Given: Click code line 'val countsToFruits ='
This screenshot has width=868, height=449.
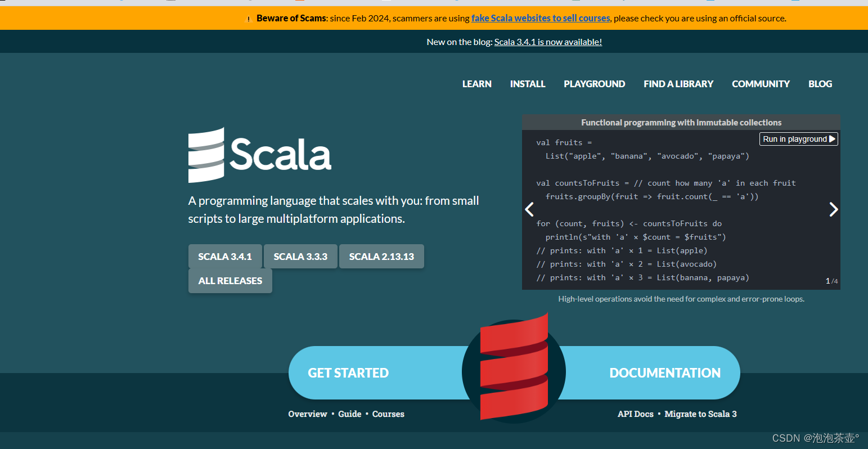Looking at the screenshot, I should click(x=666, y=183).
